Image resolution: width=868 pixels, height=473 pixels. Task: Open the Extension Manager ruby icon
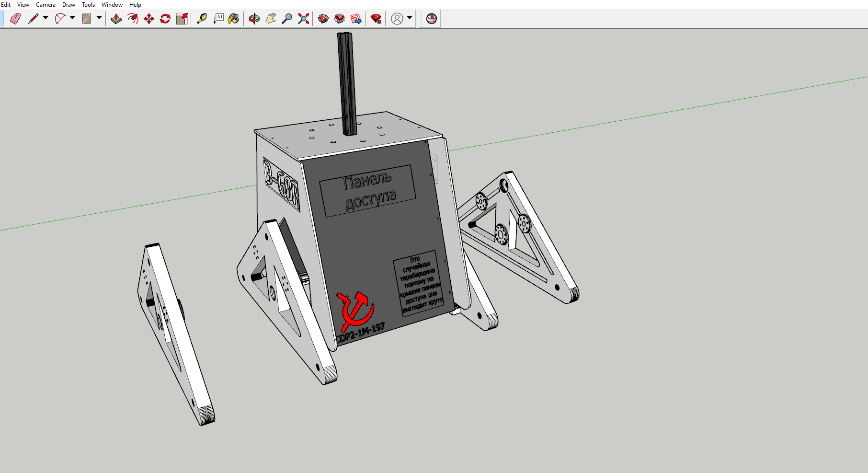376,19
